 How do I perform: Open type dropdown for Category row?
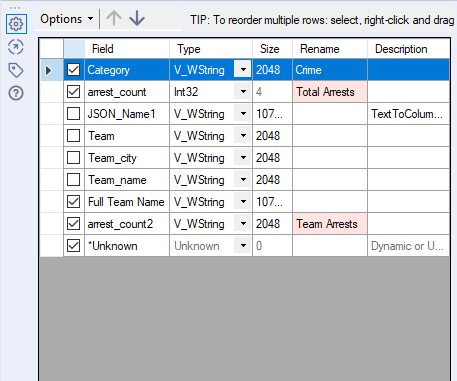click(243, 70)
